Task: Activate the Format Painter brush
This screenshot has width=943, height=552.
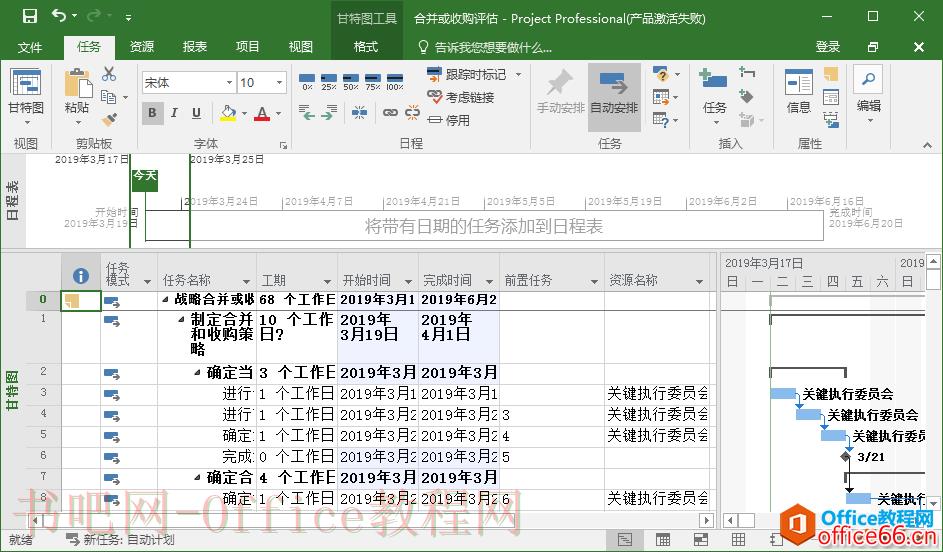Action: tap(109, 120)
